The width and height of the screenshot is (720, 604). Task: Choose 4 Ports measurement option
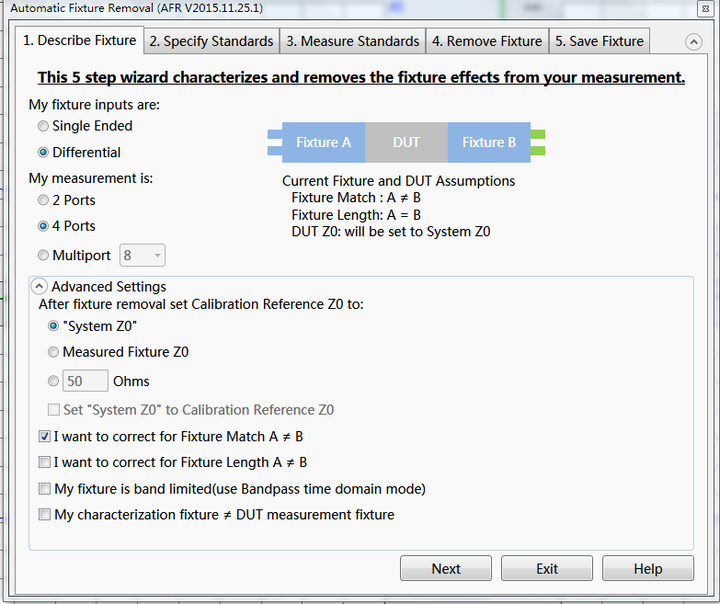coord(43,227)
